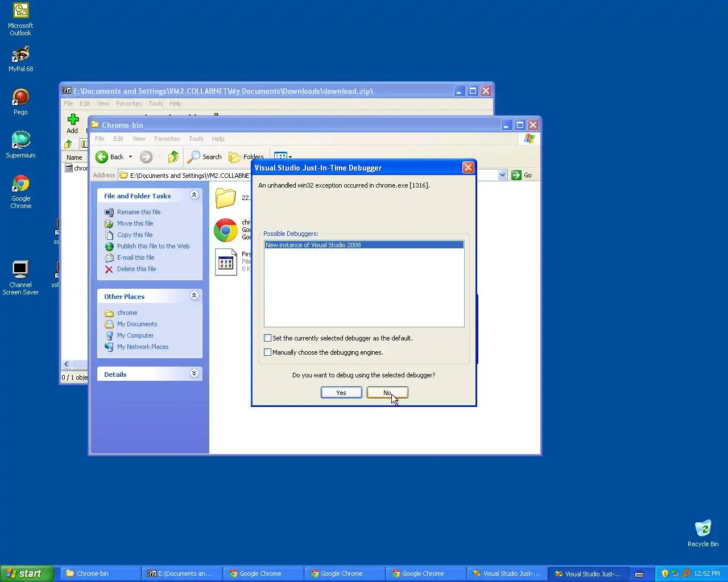The image size is (728, 582).
Task: Open Tools menu in 7-Zip window
Action: tap(156, 103)
